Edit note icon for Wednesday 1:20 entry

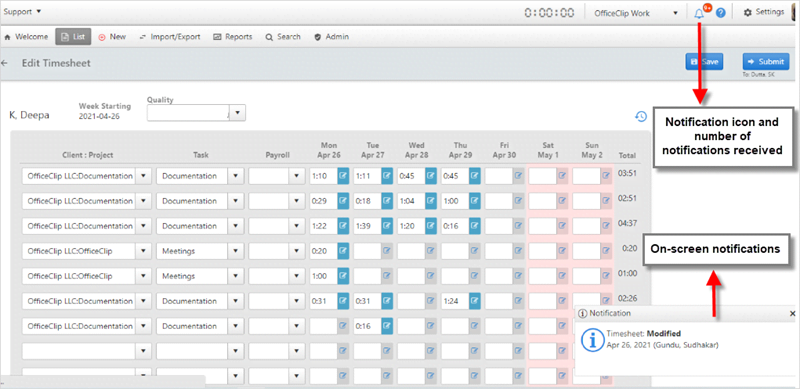click(431, 226)
